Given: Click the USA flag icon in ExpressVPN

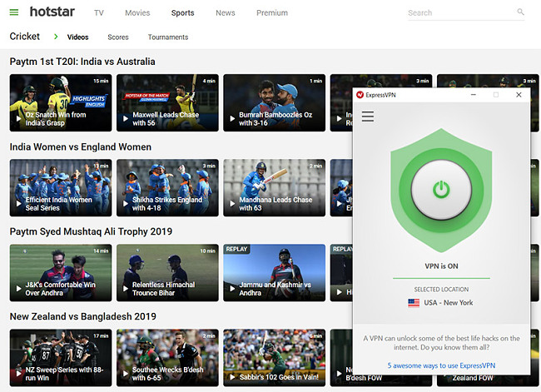Looking at the screenshot, I should [414, 303].
